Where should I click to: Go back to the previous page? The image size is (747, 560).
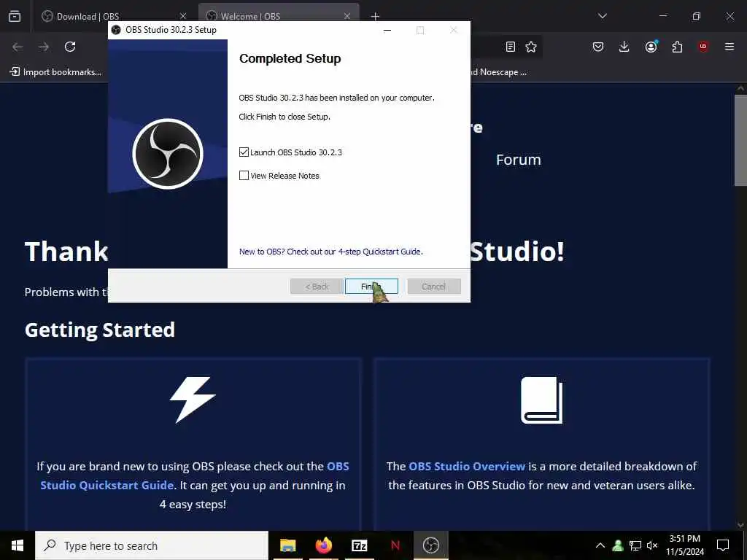(x=18, y=47)
